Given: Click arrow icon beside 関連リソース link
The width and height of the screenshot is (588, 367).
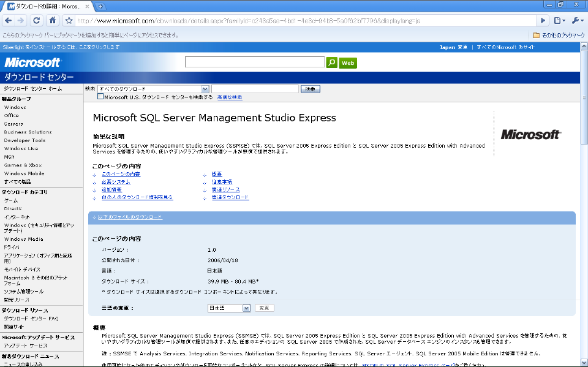Looking at the screenshot, I should pyautogui.click(x=205, y=191).
